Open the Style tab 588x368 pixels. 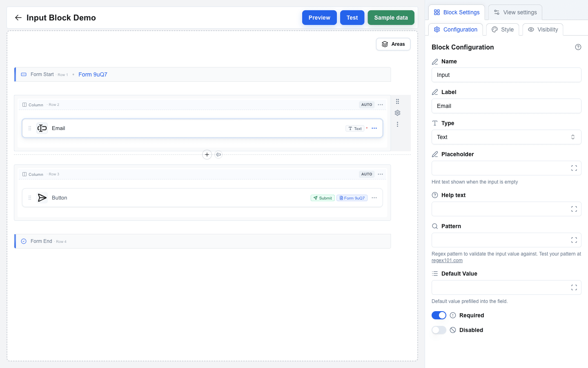(x=503, y=29)
